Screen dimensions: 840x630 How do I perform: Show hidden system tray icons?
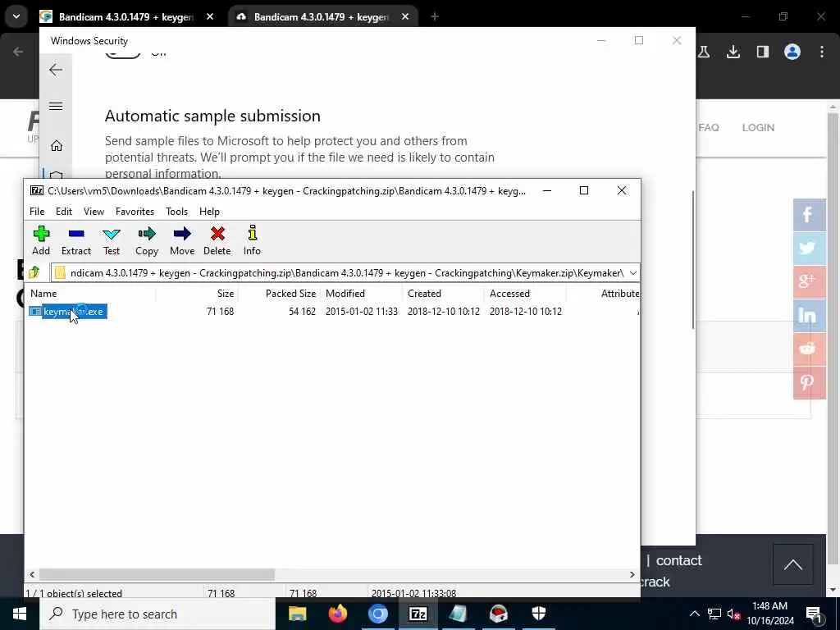tap(694, 614)
